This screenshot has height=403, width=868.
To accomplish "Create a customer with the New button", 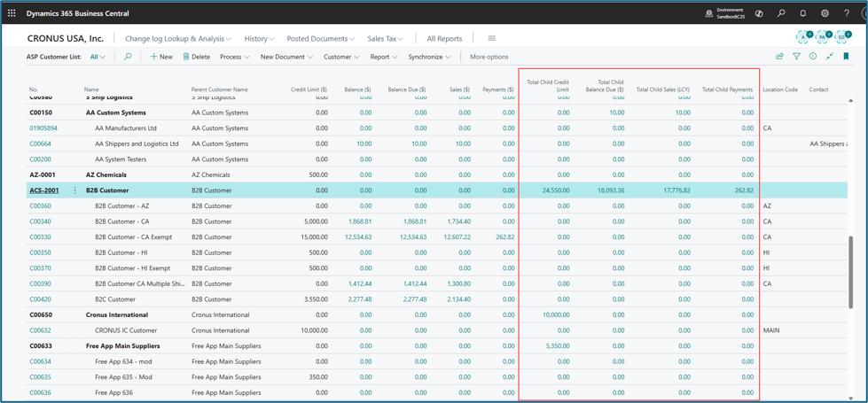I will [x=161, y=57].
